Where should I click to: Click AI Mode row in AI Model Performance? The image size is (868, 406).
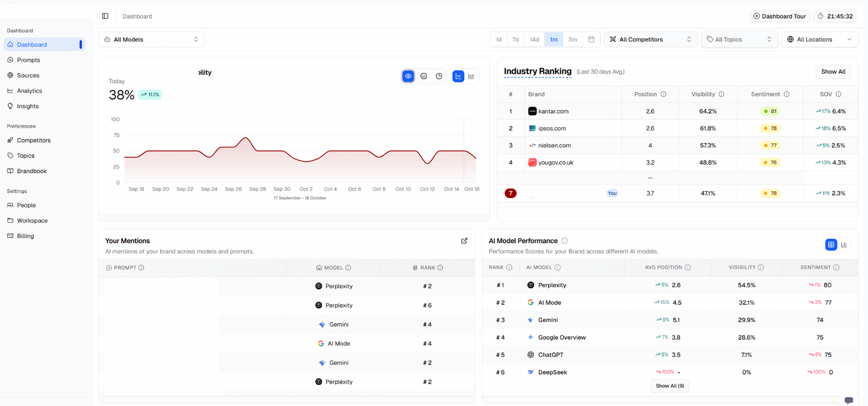click(x=670, y=302)
